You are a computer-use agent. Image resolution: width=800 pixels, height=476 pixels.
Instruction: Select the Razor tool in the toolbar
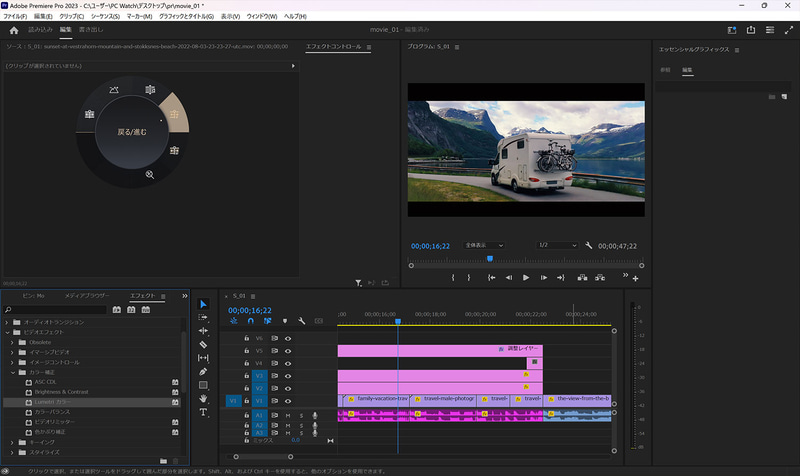coord(204,344)
